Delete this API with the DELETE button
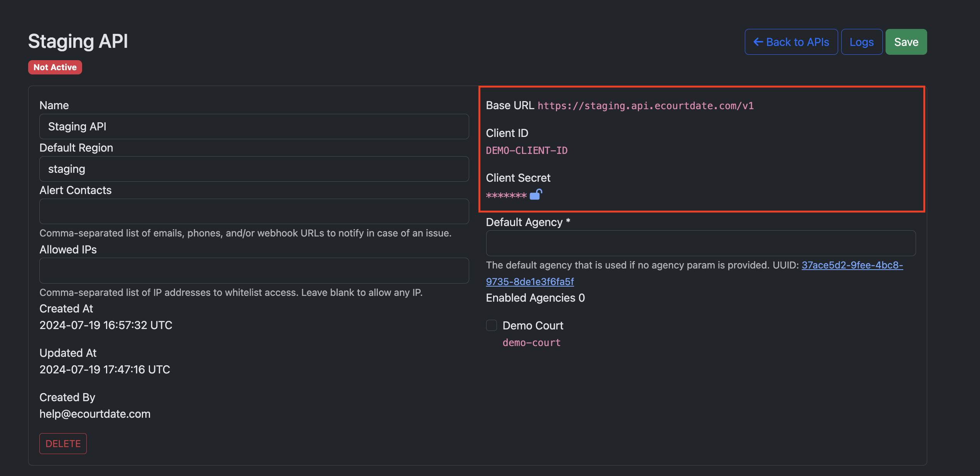This screenshot has width=980, height=476. 63,444
